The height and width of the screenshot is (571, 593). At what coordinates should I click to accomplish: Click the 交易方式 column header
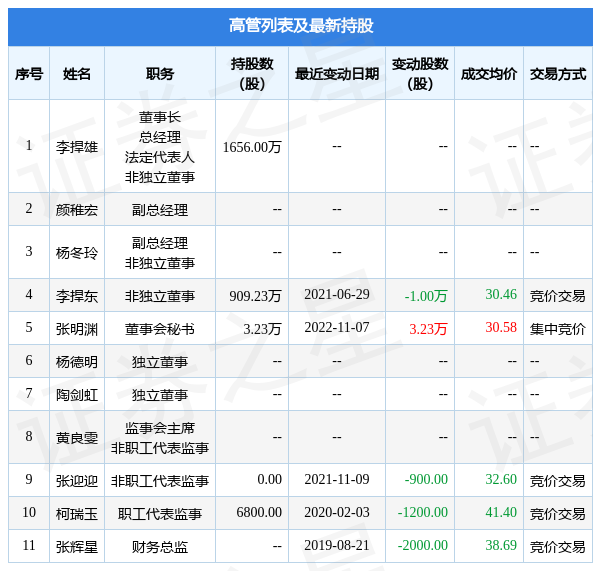click(x=558, y=74)
